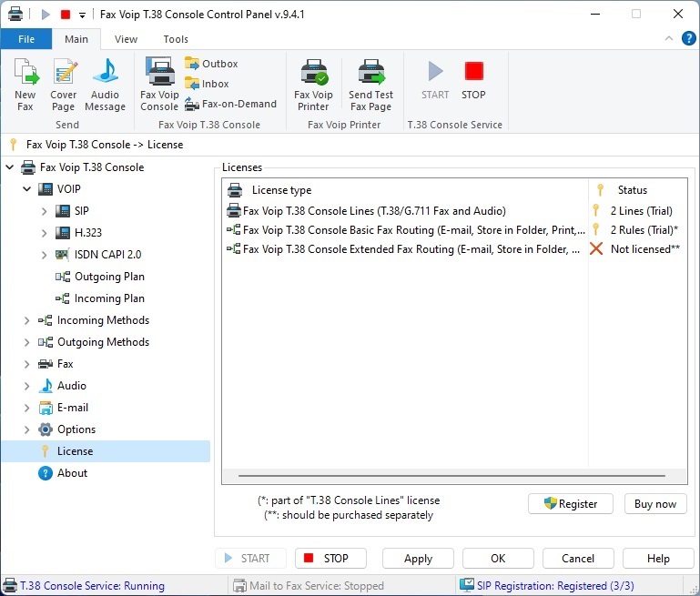Select the VOIP icon in tree
The image size is (700, 596).
46,189
